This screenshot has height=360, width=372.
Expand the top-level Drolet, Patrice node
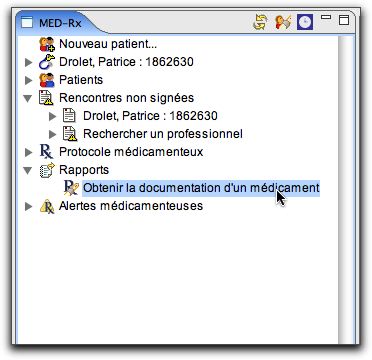pos(29,62)
